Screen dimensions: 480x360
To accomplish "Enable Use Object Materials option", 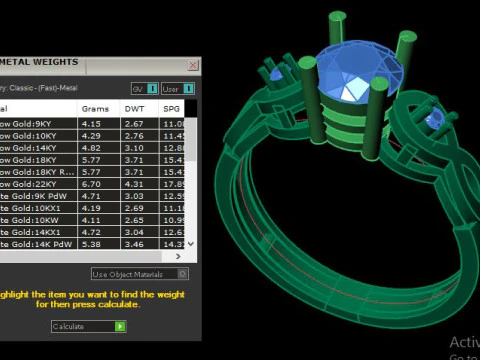I will pyautogui.click(x=182, y=274).
